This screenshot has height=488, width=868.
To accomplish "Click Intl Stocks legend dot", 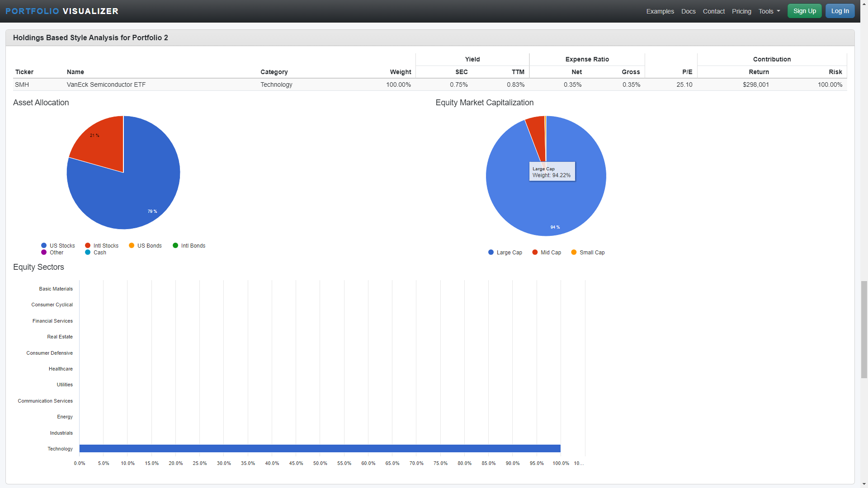I will (x=88, y=246).
